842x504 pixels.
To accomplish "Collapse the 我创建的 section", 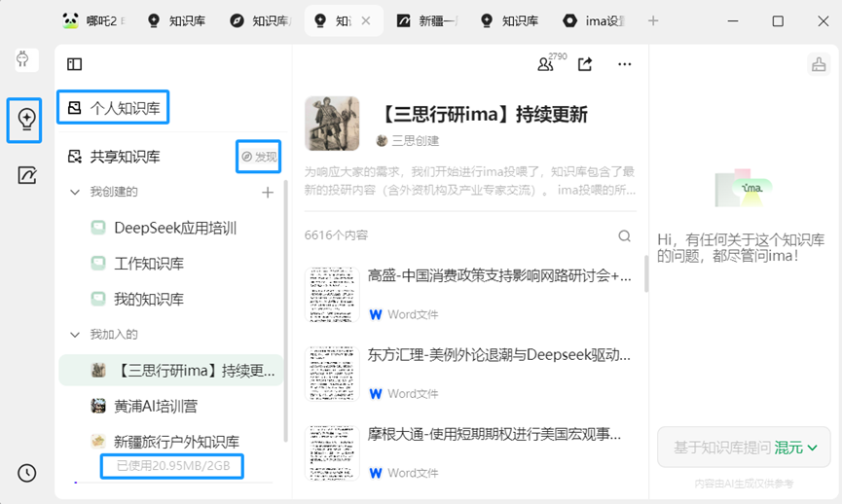I will coord(75,192).
